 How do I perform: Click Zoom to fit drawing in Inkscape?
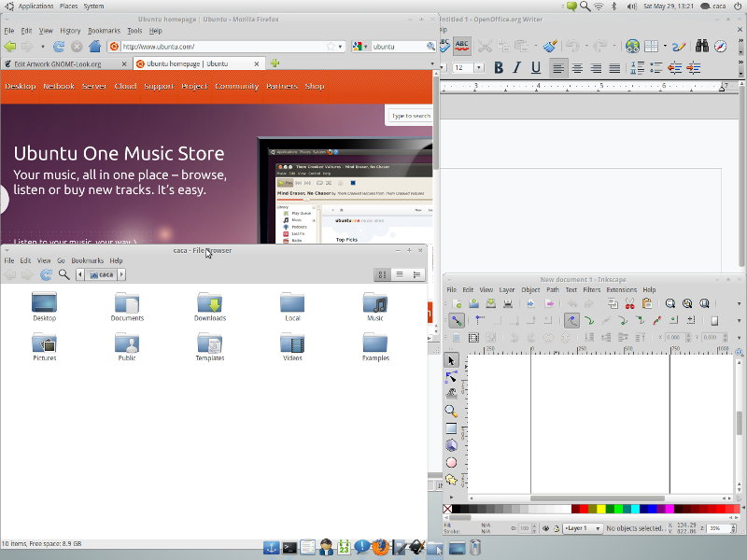coord(687,304)
